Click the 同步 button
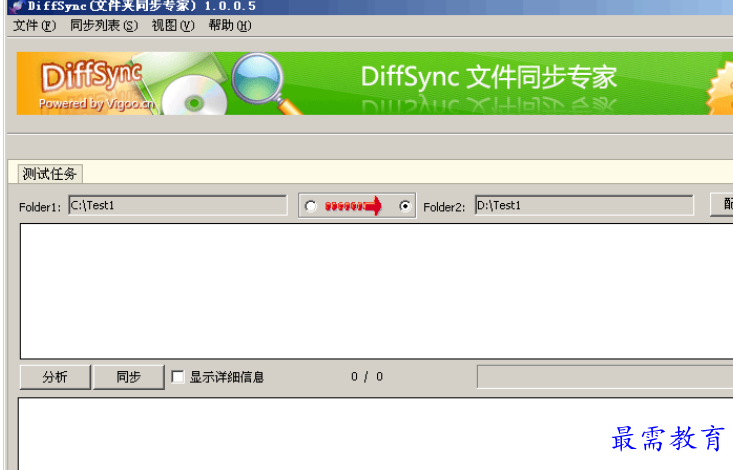733x470 pixels. (x=129, y=377)
